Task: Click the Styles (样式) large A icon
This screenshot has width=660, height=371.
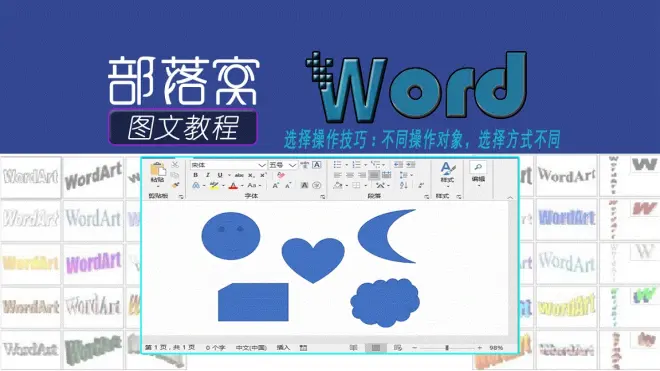Action: 447,169
